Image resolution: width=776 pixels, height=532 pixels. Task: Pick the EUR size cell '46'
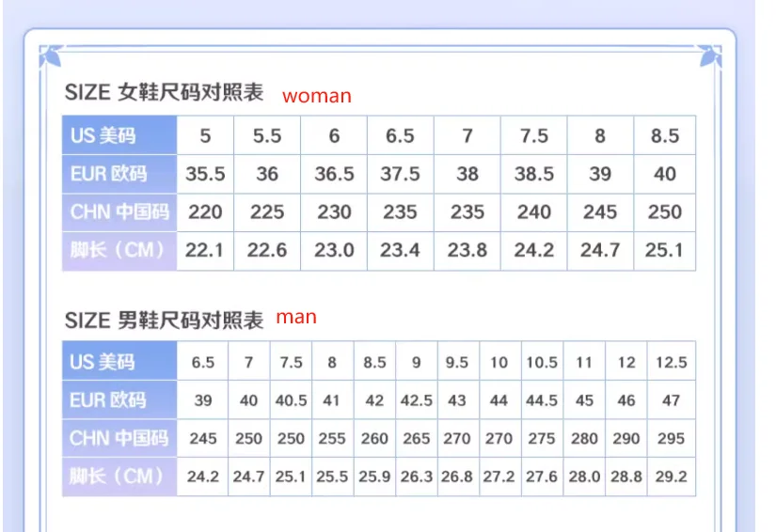pyautogui.click(x=626, y=400)
